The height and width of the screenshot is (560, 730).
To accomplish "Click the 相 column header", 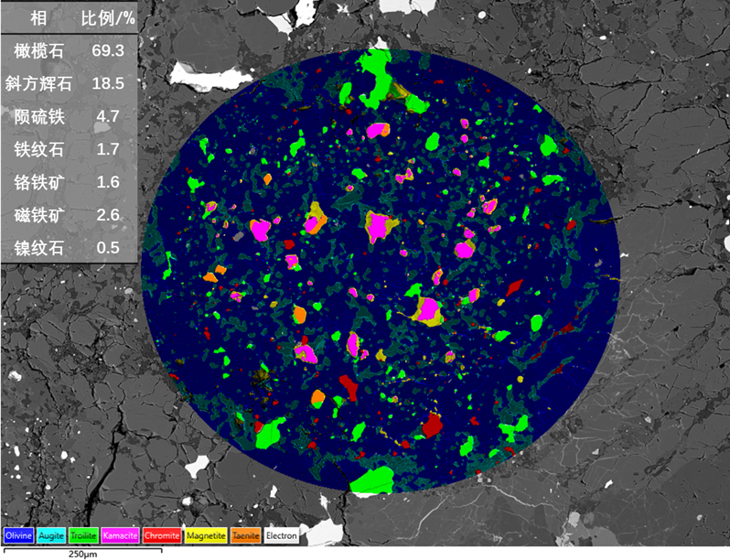I will coord(37,17).
